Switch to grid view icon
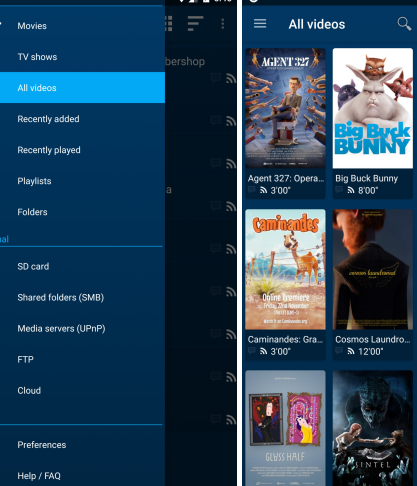The width and height of the screenshot is (417, 486). [169, 23]
